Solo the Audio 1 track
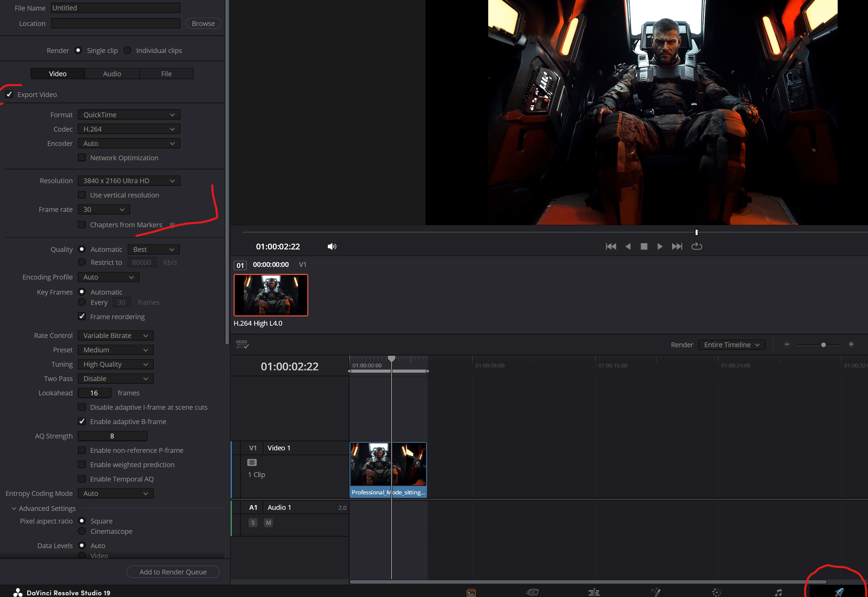Image resolution: width=868 pixels, height=597 pixels. pyautogui.click(x=253, y=523)
